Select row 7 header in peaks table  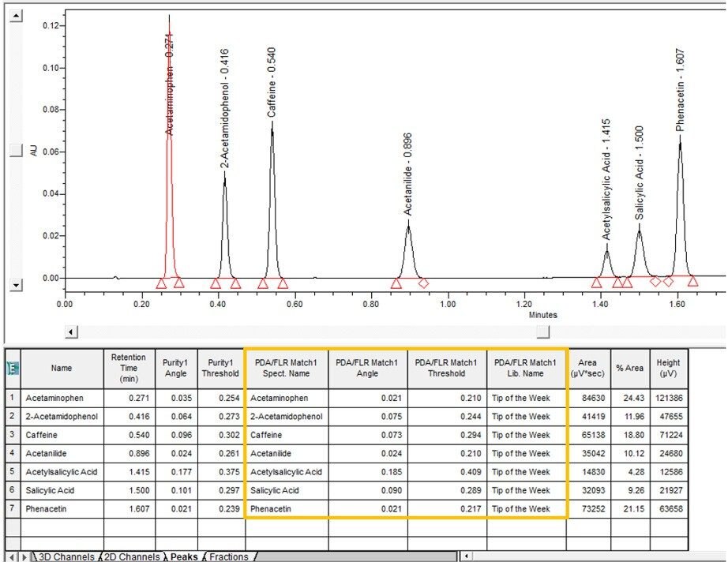pos(13,508)
